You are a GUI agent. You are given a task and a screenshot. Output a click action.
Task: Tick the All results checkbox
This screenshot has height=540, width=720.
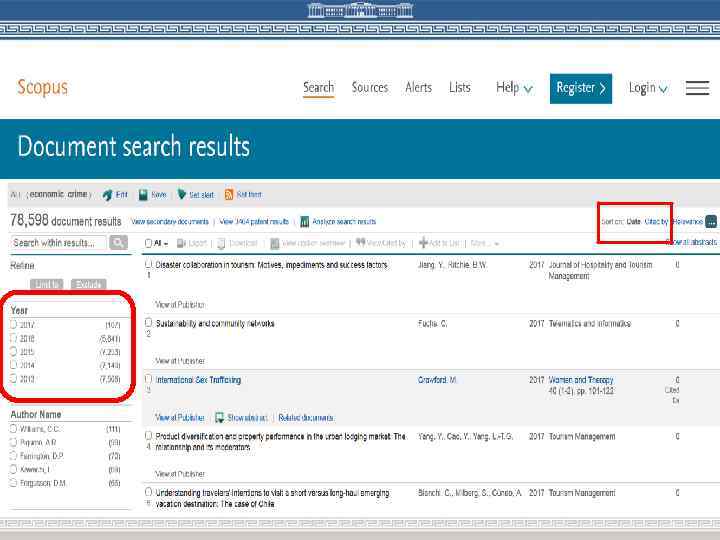point(148,243)
